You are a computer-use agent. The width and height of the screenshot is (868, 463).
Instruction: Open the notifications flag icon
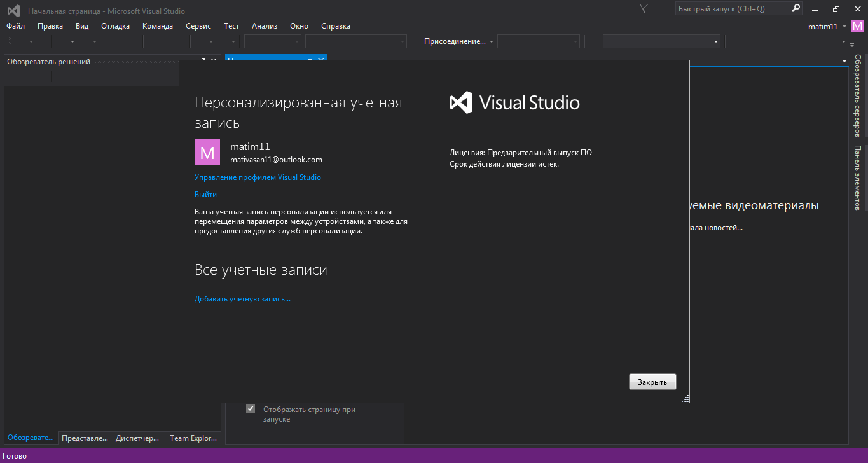(x=644, y=8)
